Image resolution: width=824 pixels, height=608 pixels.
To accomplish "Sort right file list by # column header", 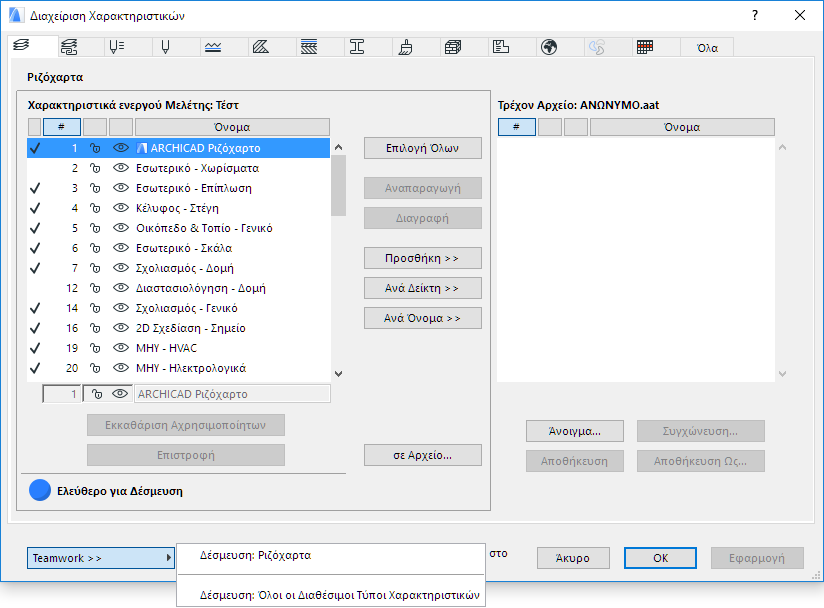I will click(517, 127).
